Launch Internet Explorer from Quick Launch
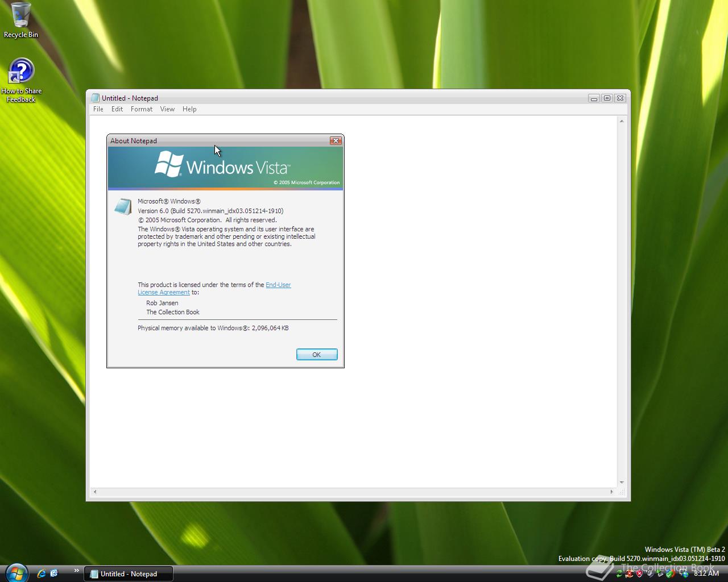The height and width of the screenshot is (582, 728). coord(42,573)
